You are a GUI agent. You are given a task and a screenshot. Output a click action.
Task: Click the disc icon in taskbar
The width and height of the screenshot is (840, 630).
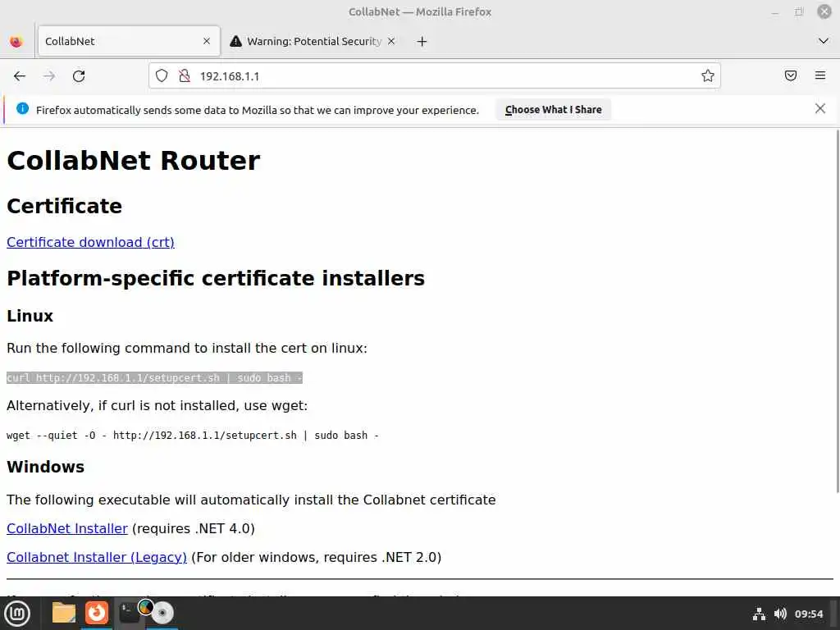[x=162, y=613]
